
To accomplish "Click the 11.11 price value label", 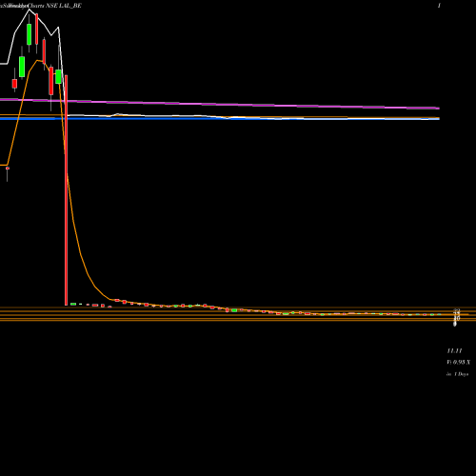I will 454,350.
